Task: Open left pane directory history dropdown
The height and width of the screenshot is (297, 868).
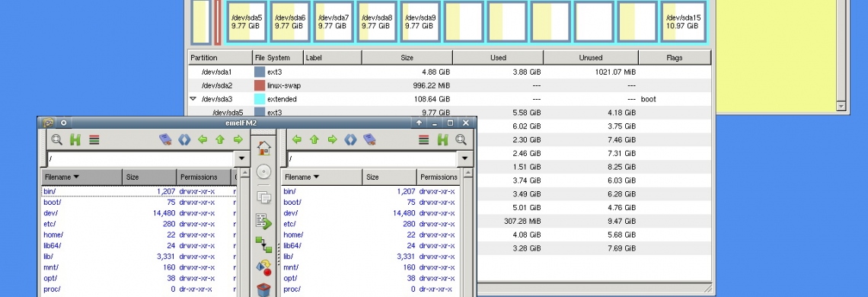Action: pos(241,158)
